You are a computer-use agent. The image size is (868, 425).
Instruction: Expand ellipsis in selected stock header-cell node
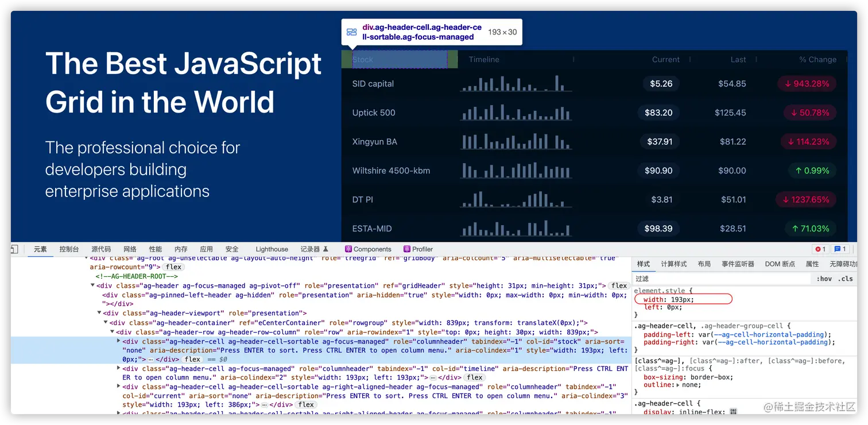pyautogui.click(x=151, y=360)
